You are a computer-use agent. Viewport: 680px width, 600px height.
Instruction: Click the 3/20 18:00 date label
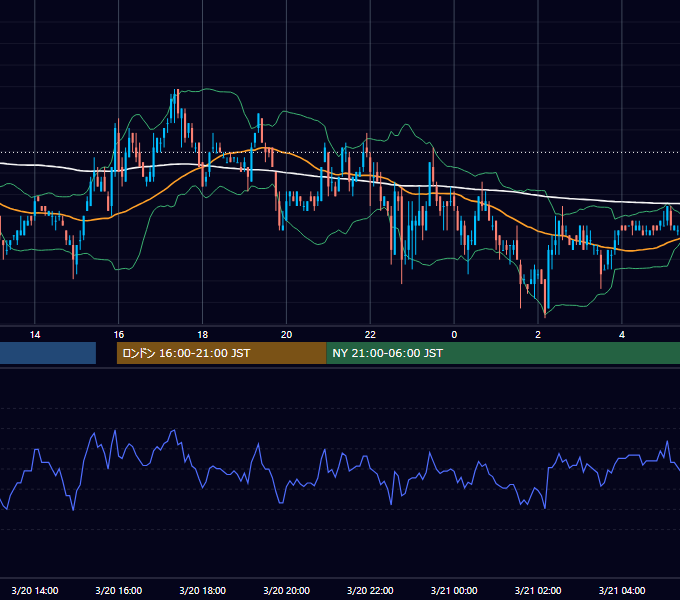pos(203,590)
